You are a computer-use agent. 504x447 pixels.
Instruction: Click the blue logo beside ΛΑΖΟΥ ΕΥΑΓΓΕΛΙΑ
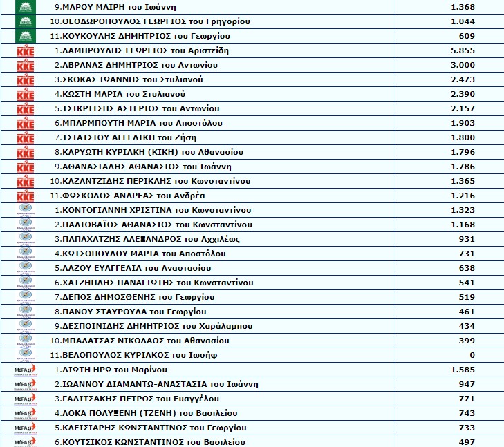tap(26, 268)
